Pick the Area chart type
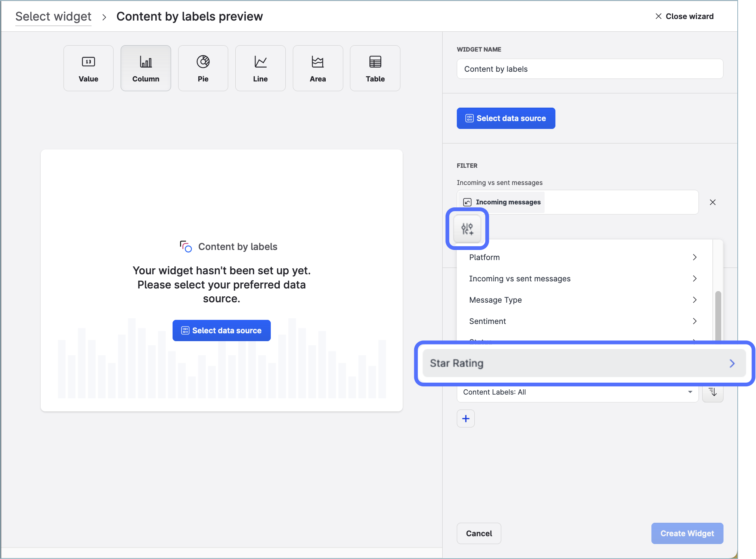 317,68
